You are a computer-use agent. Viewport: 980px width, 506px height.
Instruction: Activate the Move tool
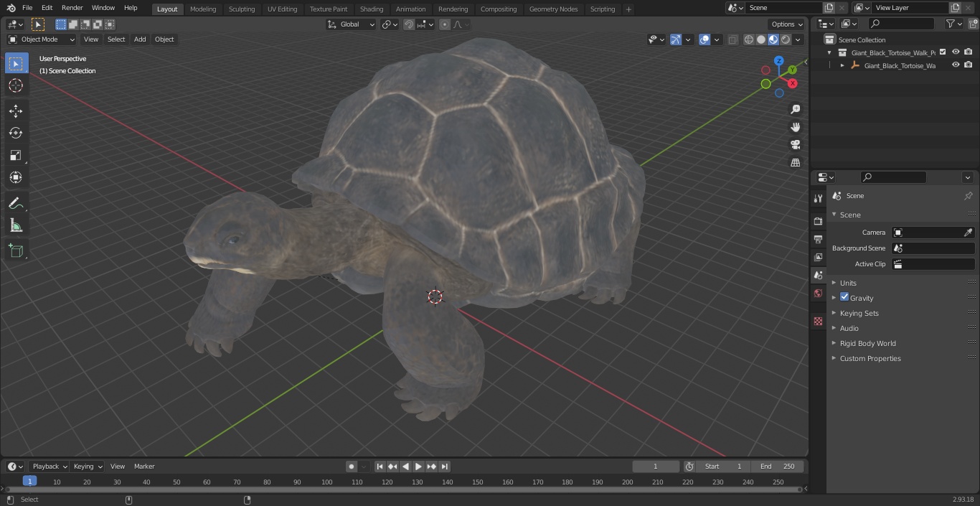(x=16, y=111)
